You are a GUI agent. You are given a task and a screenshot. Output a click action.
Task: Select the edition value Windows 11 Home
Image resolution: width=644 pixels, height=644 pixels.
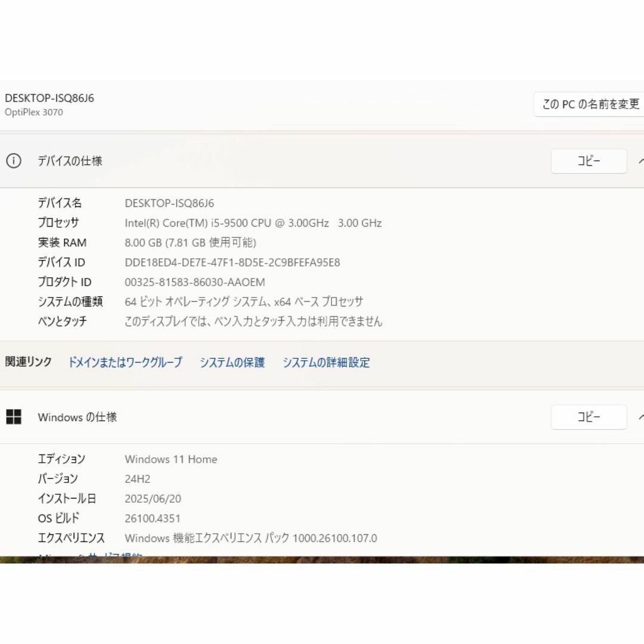point(171,459)
